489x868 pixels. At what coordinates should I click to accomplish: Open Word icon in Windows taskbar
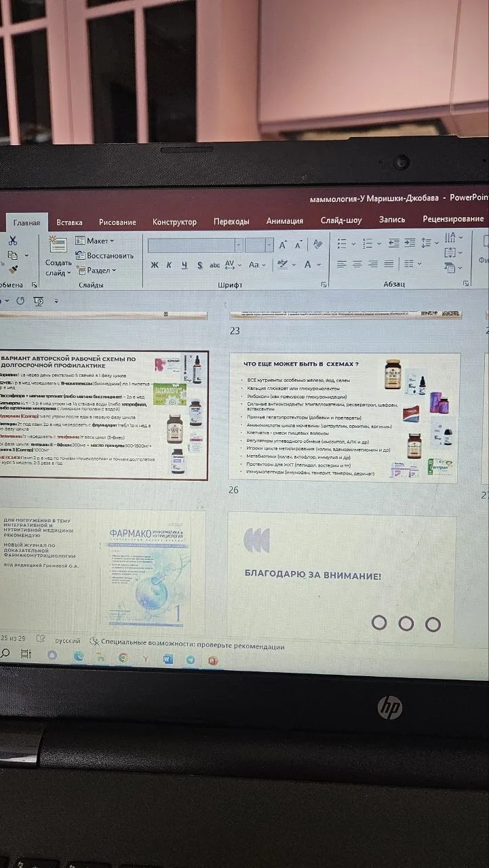(168, 659)
